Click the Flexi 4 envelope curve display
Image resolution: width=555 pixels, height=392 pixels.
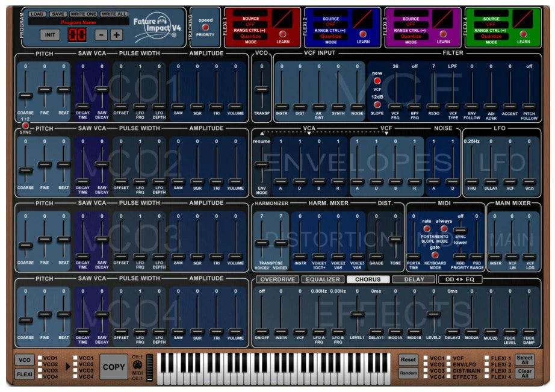coord(523,19)
